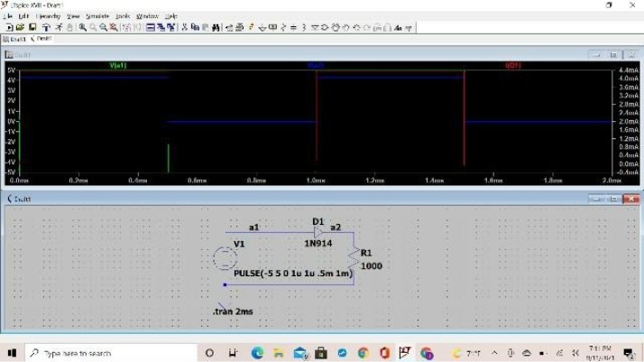The height and width of the screenshot is (362, 644).
Task: Click the Zoom to Fit icon
Action: coord(114,27)
